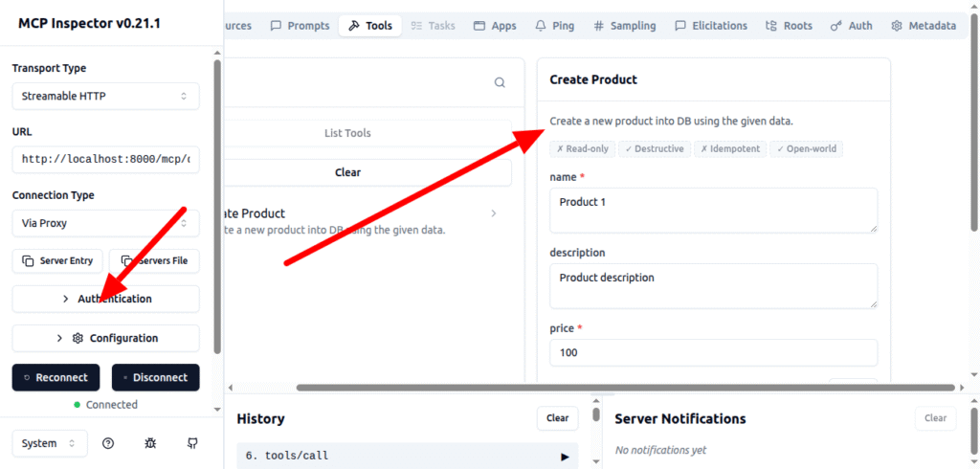Click the price field showing 100
This screenshot has width=980, height=469.
click(x=714, y=352)
